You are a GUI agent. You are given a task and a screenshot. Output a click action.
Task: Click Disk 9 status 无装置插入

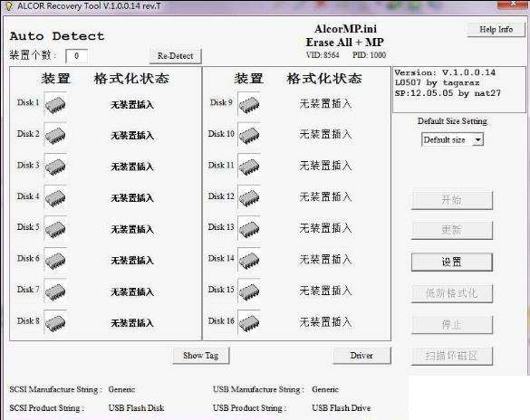pyautogui.click(x=325, y=104)
